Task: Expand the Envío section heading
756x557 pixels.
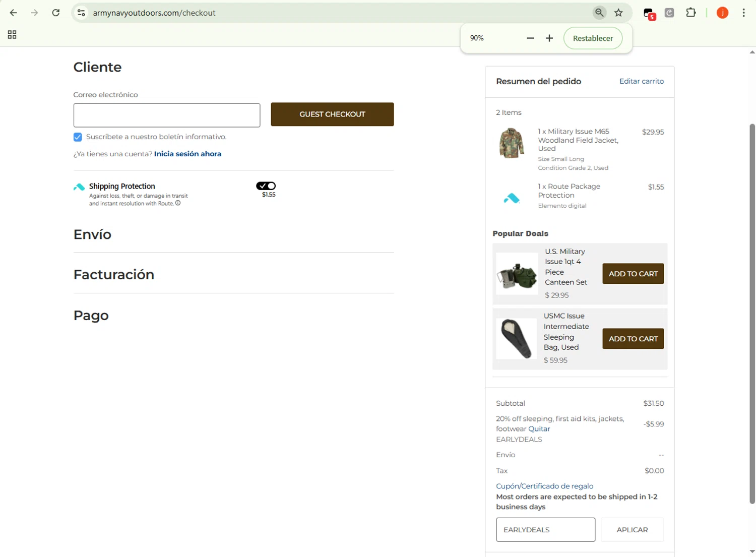Action: pyautogui.click(x=92, y=234)
